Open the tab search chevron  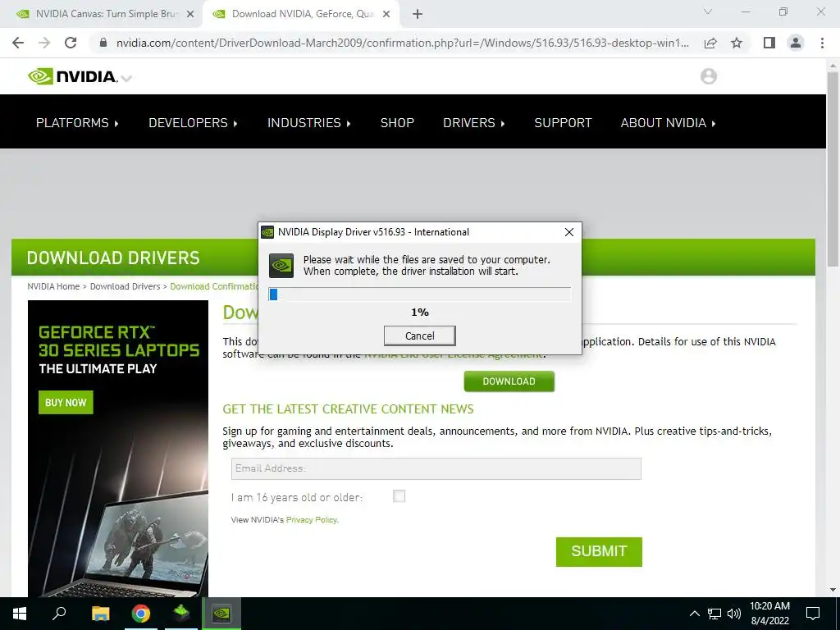(708, 11)
